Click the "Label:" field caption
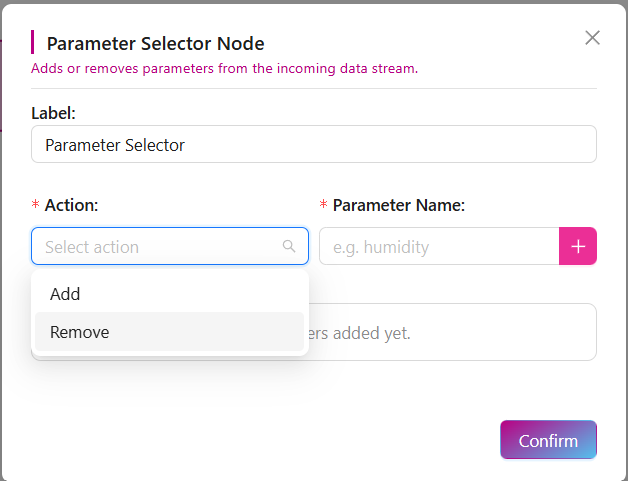 (x=53, y=113)
